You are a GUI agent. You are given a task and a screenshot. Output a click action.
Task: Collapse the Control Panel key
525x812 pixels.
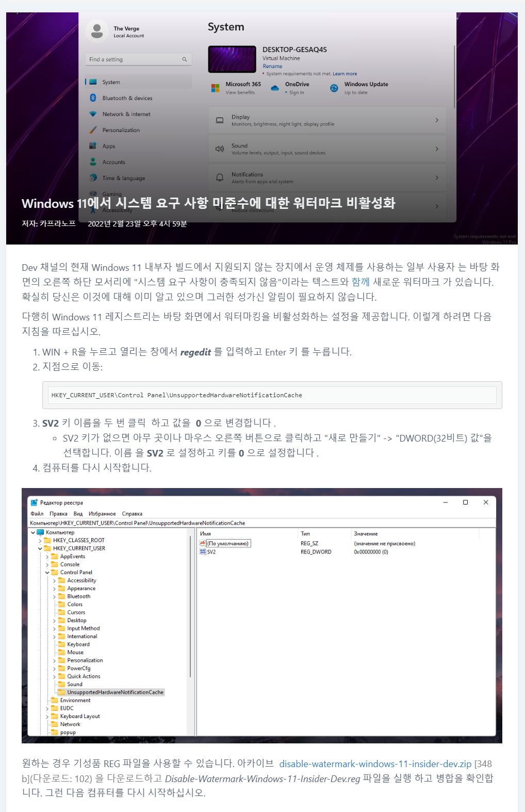[47, 573]
